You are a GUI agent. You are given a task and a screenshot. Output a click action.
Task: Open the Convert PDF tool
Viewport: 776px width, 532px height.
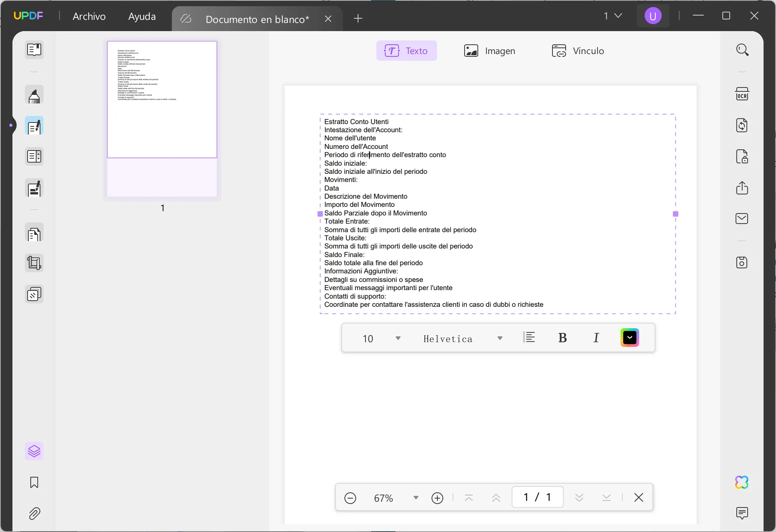click(x=742, y=126)
